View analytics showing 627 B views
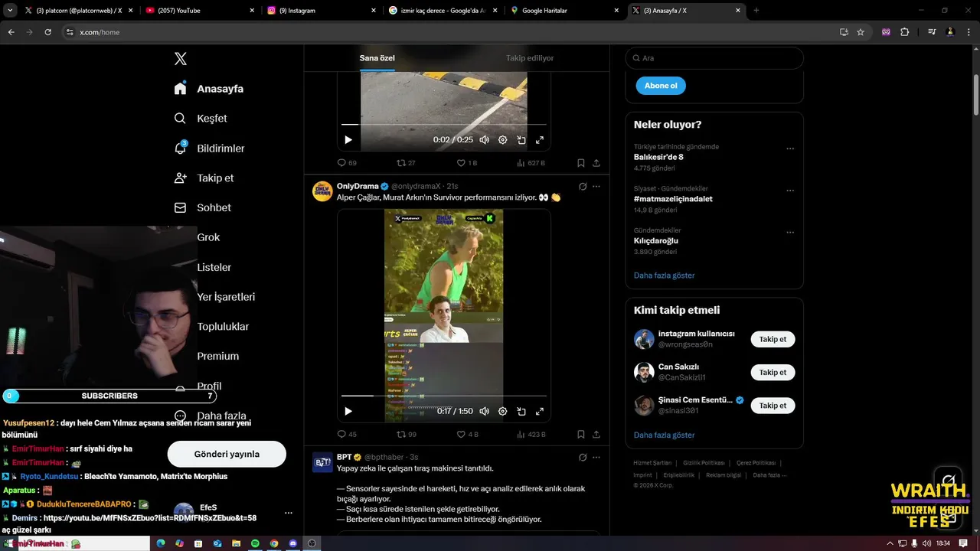980x551 pixels. [531, 163]
